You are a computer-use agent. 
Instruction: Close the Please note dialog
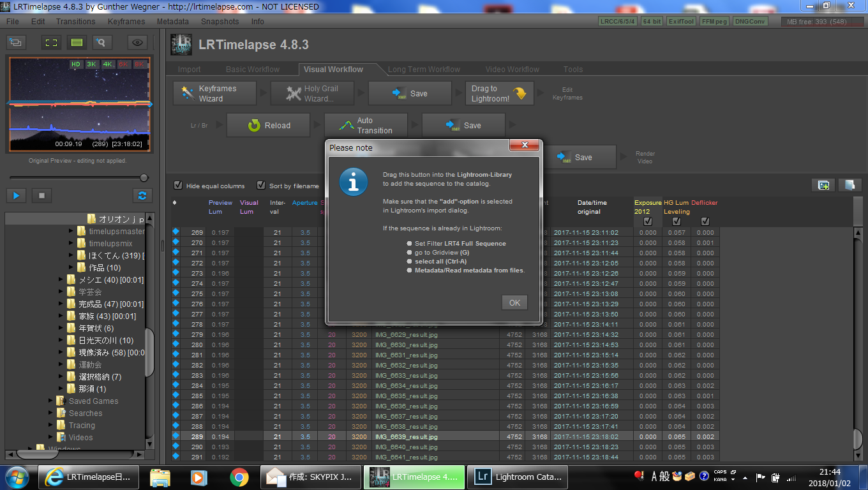[525, 145]
